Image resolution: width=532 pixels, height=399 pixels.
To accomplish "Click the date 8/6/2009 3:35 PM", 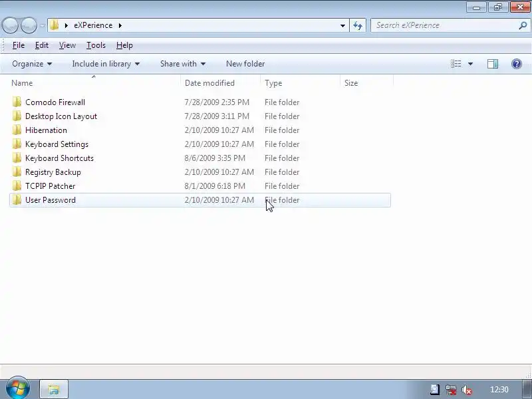I will tap(215, 158).
